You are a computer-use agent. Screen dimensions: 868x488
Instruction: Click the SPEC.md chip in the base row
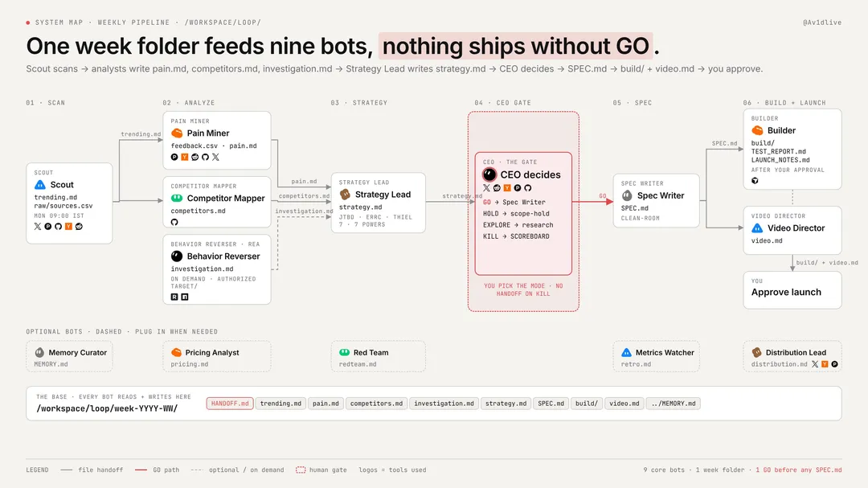coord(551,404)
